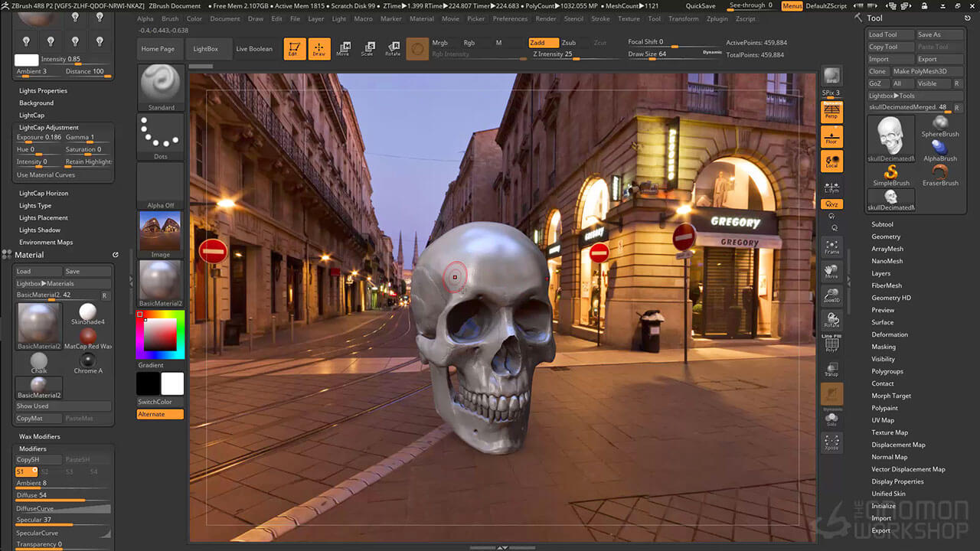Click the LightBox button
This screenshot has height=551, width=980.
click(205, 49)
